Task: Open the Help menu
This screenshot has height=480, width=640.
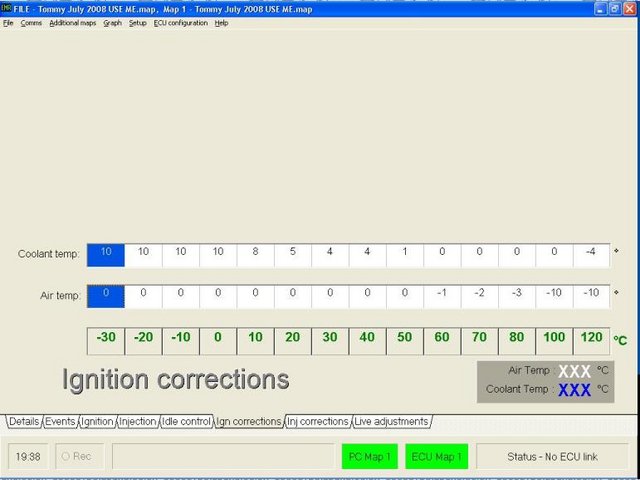Action: pyautogui.click(x=221, y=23)
